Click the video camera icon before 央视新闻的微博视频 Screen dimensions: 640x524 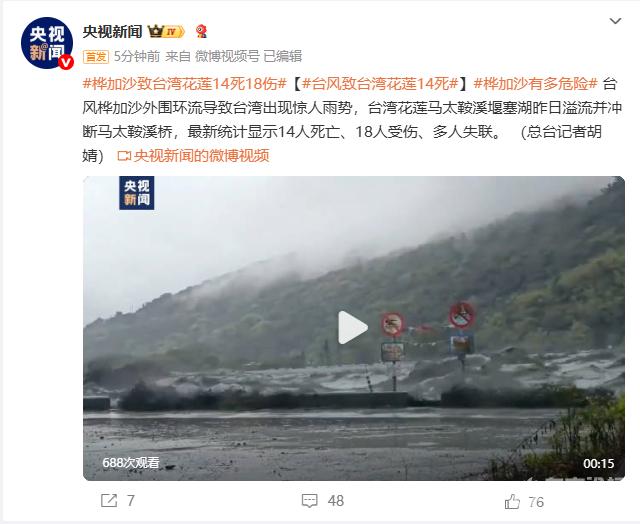(x=124, y=156)
